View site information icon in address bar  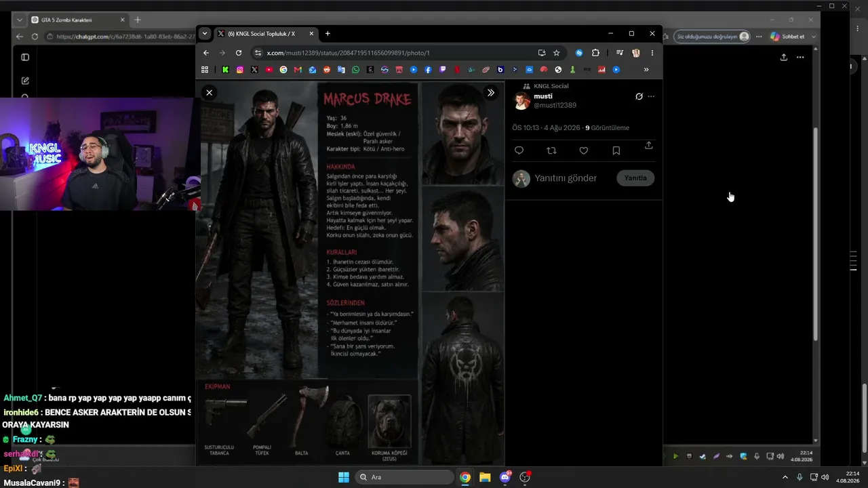(258, 53)
